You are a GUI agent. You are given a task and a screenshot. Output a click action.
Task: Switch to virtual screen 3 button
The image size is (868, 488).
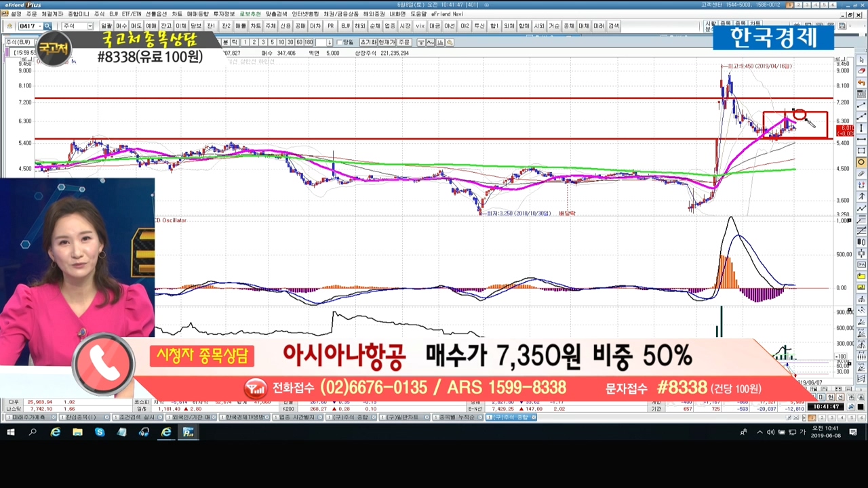coord(807,5)
